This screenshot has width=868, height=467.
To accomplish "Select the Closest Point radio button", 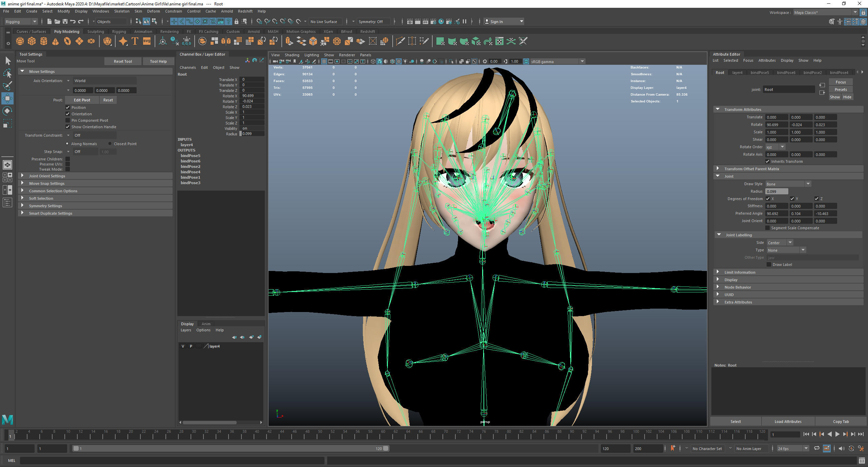I will pos(110,144).
